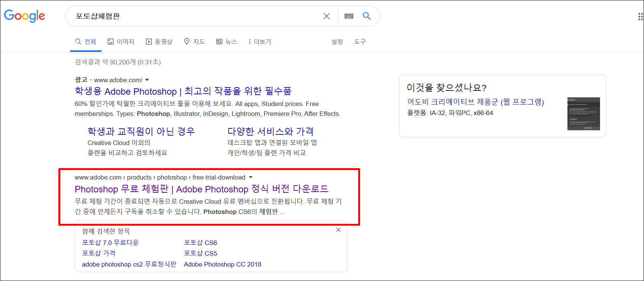Image resolution: width=644 pixels, height=281 pixels.
Task: Open 학생과 교직원이 아닌 경우 sitelink
Action: coord(141,131)
